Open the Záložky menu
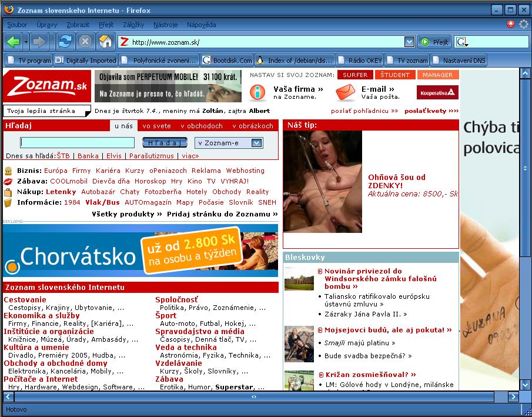 click(x=133, y=25)
